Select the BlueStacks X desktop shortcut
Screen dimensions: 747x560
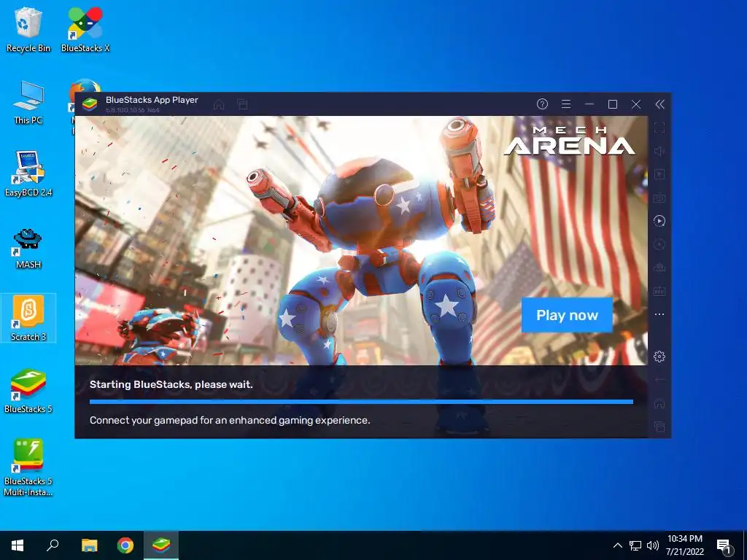85,30
